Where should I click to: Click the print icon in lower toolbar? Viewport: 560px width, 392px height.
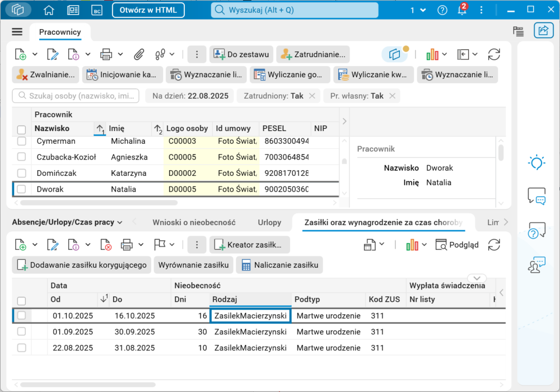click(x=127, y=245)
